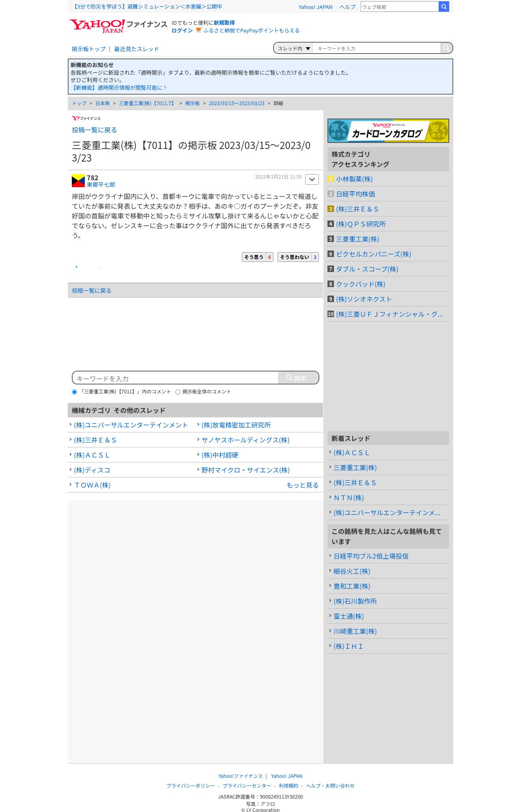521x812 pixels.
Task: Click the そう思わない disagree button
Action: pyautogui.click(x=298, y=257)
